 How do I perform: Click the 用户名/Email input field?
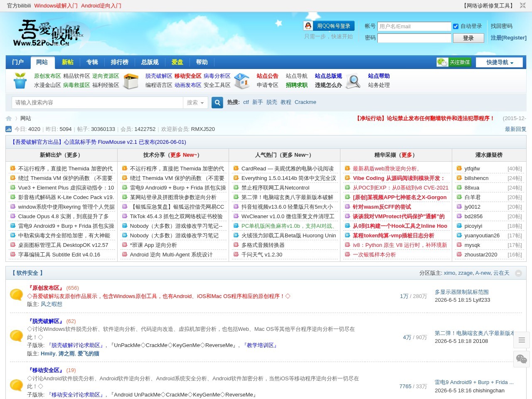coord(414,26)
